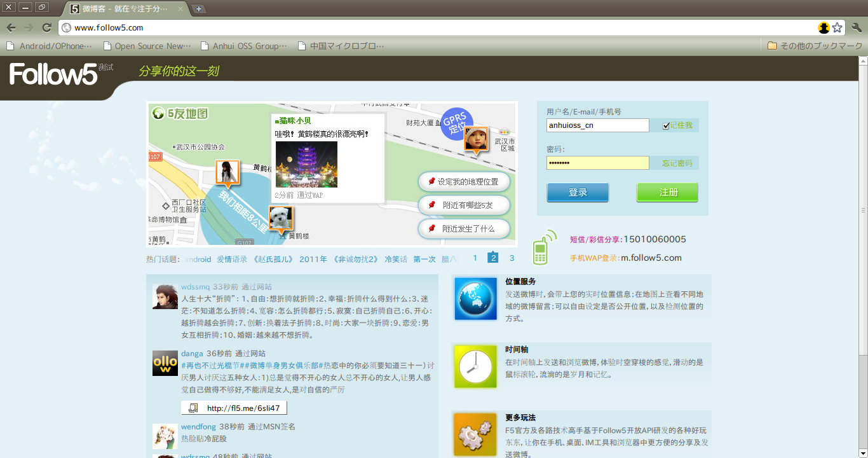Click the blue globe 位置服务 icon

click(x=475, y=298)
